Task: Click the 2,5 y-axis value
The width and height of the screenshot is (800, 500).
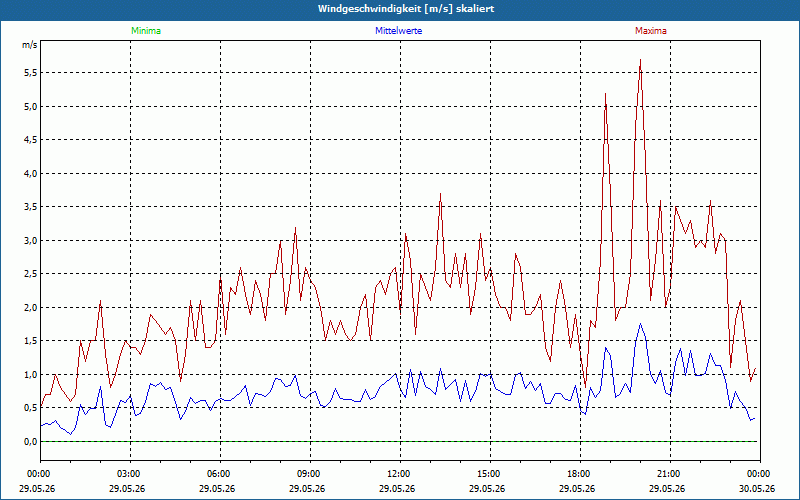Action: click(x=31, y=274)
